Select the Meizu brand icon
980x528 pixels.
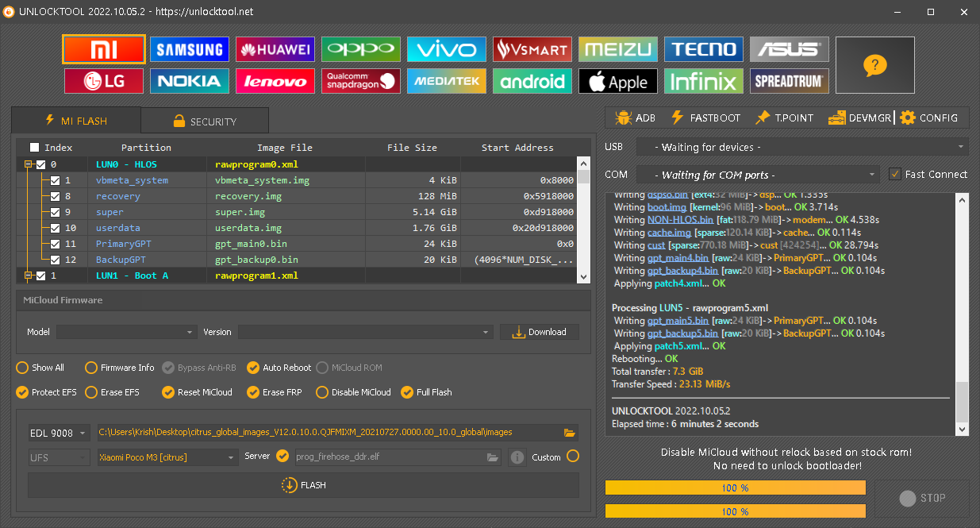point(618,50)
